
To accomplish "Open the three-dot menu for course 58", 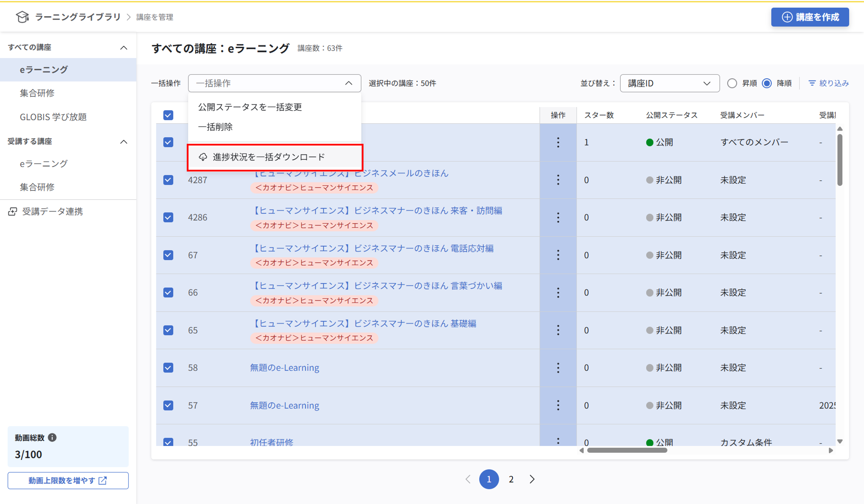I will (558, 368).
